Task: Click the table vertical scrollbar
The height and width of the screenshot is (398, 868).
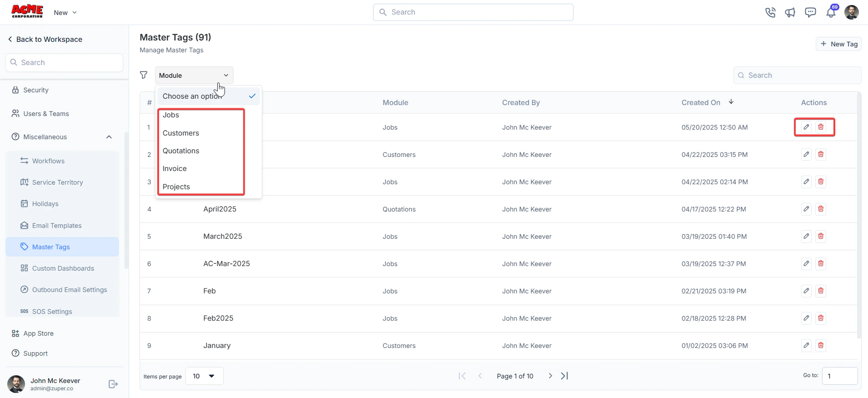Action: (859, 216)
